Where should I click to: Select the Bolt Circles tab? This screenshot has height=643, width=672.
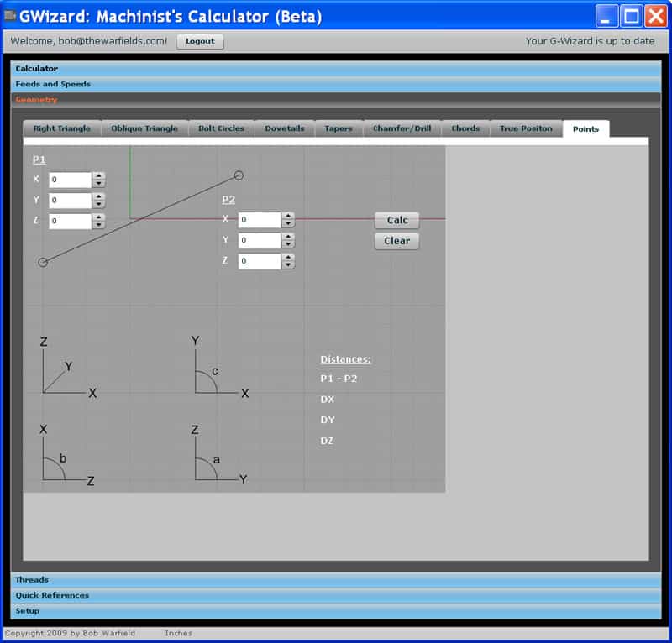pyautogui.click(x=219, y=128)
